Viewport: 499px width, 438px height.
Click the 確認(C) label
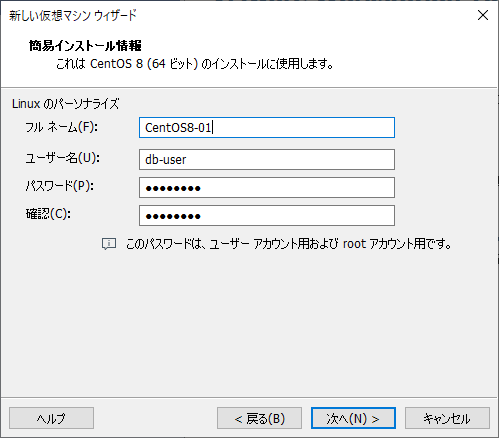point(48,214)
